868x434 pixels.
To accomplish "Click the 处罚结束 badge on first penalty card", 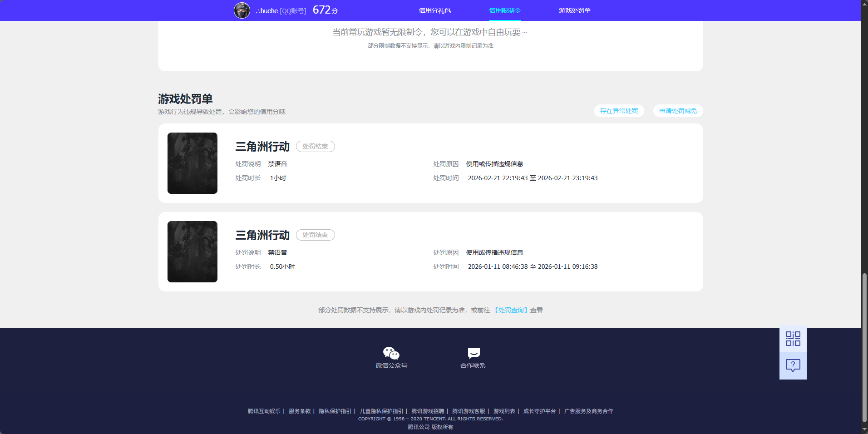I will point(315,146).
